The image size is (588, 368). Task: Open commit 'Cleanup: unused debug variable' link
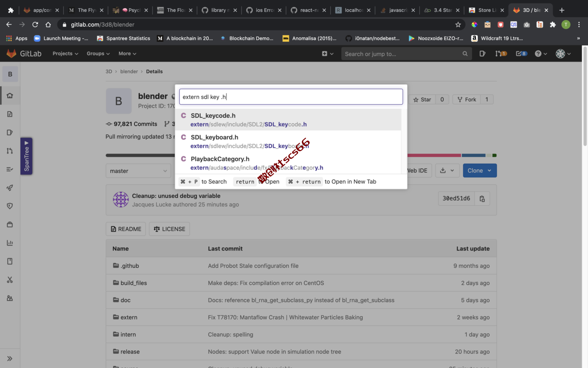(x=176, y=195)
